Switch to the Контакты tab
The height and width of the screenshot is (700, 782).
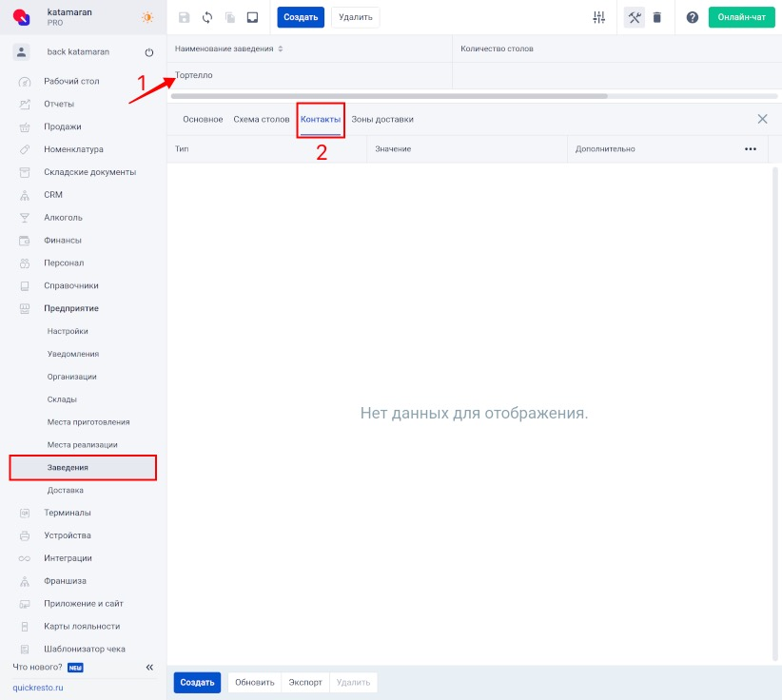click(x=321, y=119)
